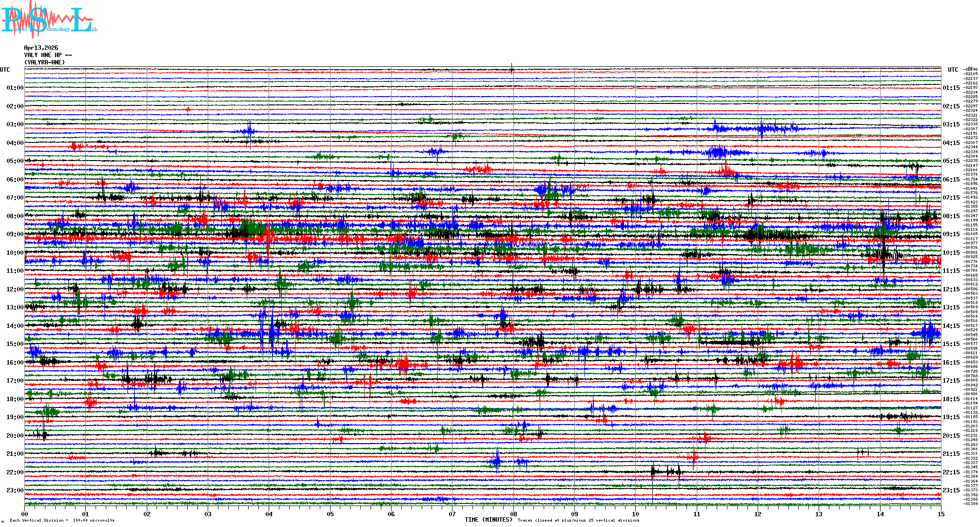Click the Traces clipped footnote text
Image resolution: width=980 pixels, height=527 pixels.
(578, 520)
